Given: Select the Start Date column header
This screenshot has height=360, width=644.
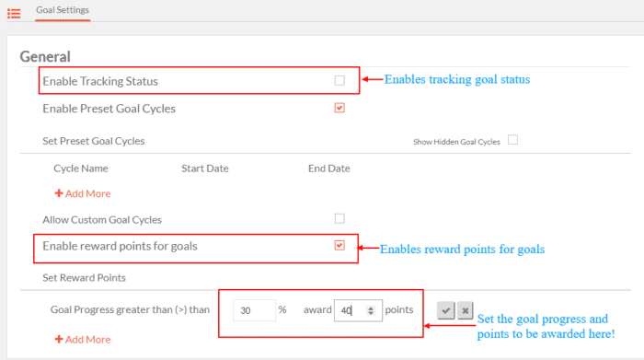Looking at the screenshot, I should click(x=205, y=168).
